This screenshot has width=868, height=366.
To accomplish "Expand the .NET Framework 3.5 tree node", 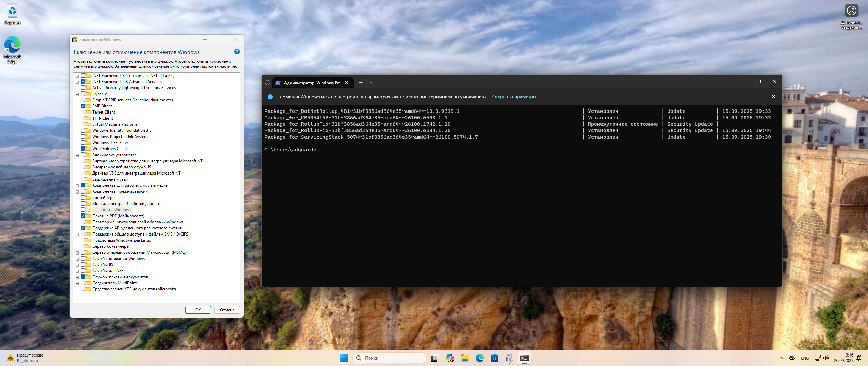I will [x=77, y=76].
